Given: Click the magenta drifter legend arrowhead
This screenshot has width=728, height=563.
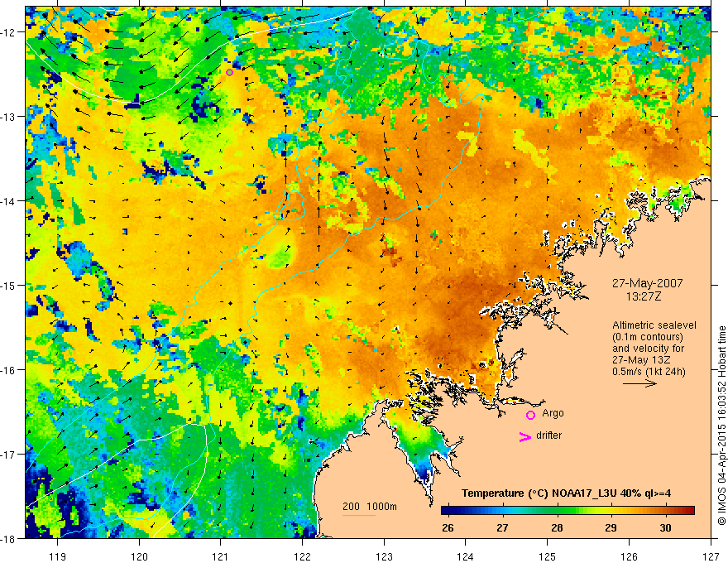Looking at the screenshot, I should click(525, 437).
